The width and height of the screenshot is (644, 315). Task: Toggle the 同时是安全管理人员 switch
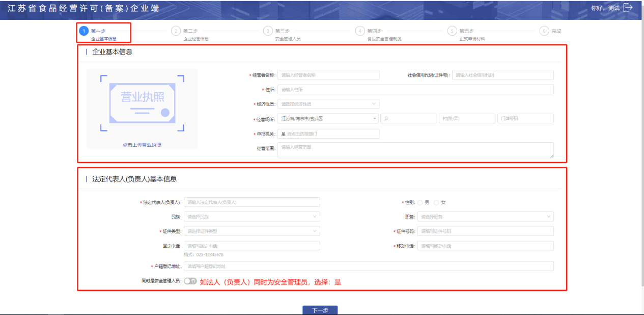click(x=190, y=281)
